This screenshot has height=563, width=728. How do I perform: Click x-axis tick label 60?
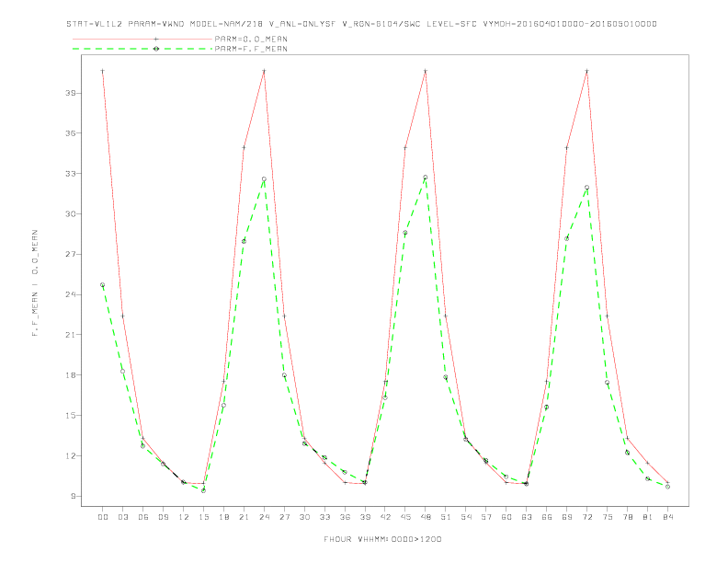(506, 517)
